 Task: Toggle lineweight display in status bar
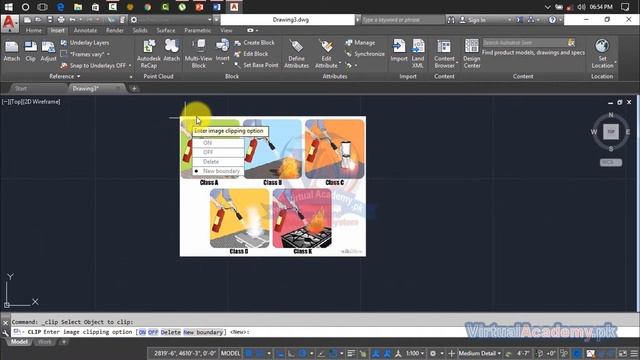coord(351,353)
